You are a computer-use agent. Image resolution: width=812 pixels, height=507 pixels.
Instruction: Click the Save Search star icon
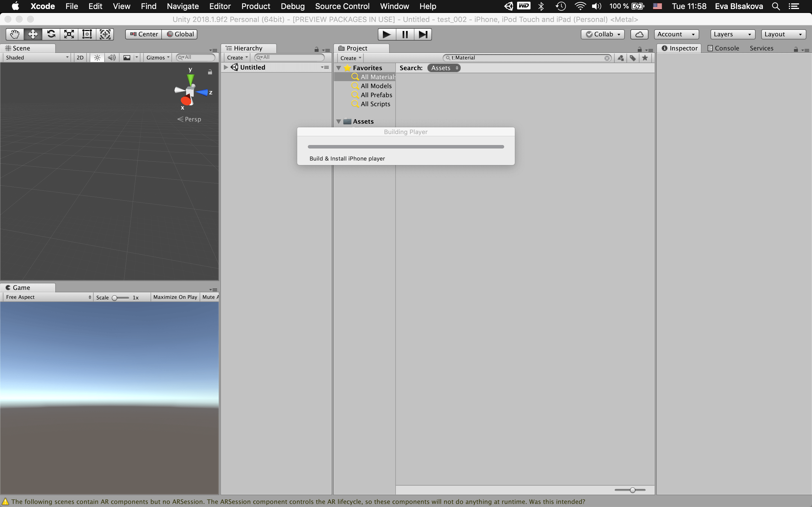coord(645,58)
